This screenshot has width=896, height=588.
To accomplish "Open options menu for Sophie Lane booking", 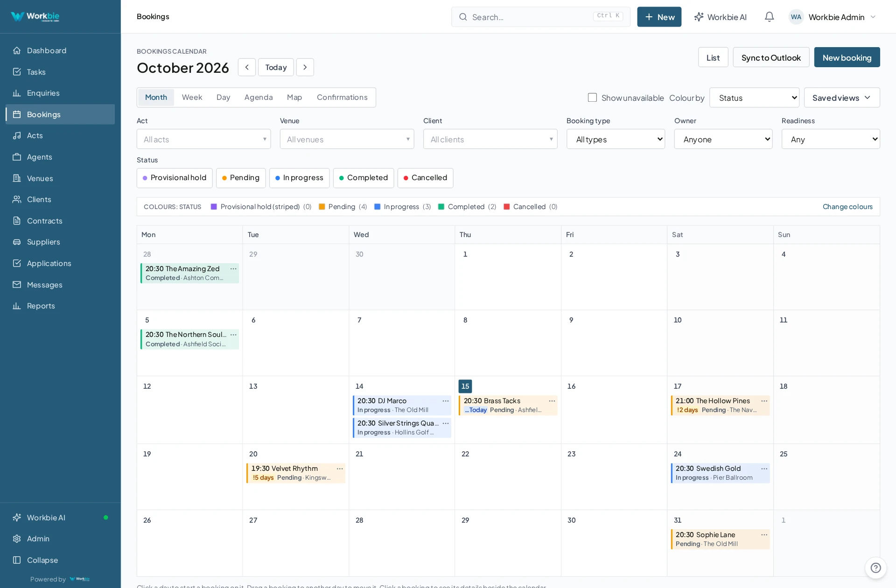I will pyautogui.click(x=764, y=535).
